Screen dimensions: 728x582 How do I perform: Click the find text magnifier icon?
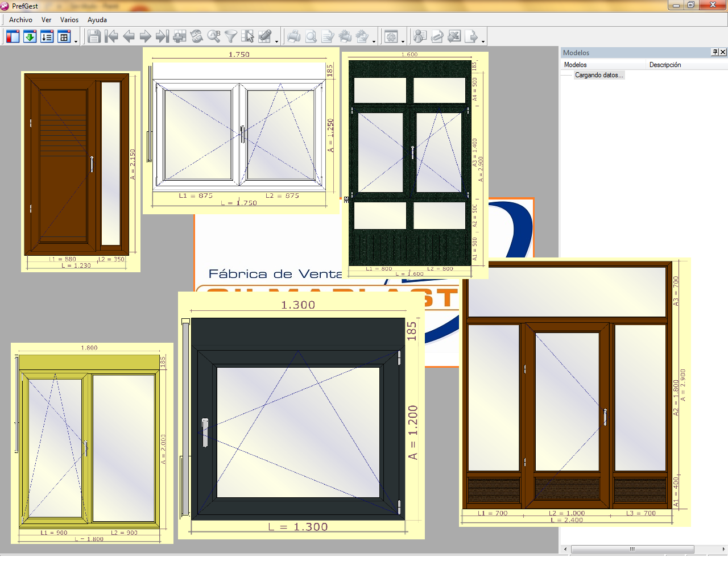214,37
